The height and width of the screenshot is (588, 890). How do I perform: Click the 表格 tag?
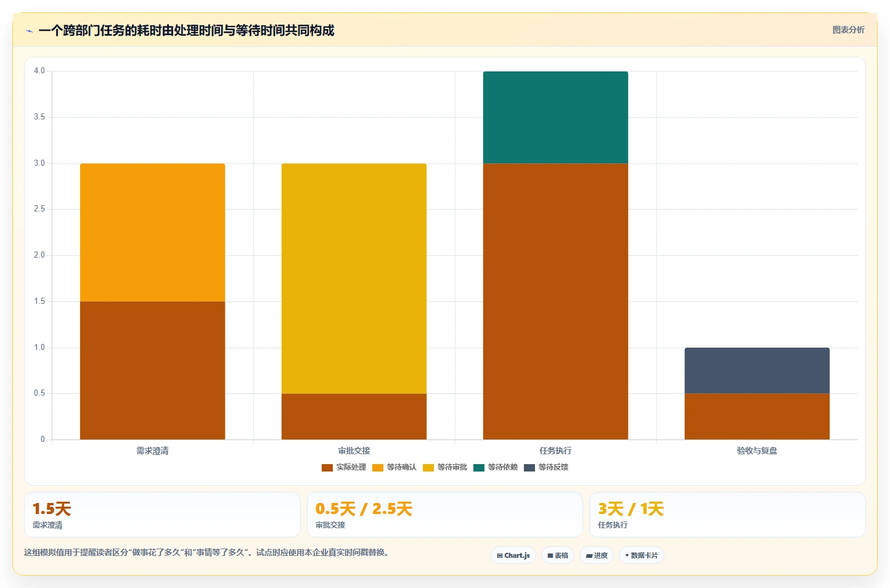pyautogui.click(x=558, y=555)
